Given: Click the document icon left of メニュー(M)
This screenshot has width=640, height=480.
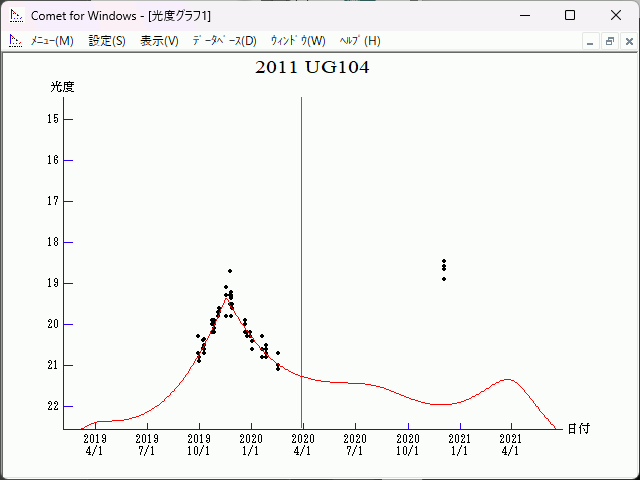Looking at the screenshot, I should click(15, 41).
